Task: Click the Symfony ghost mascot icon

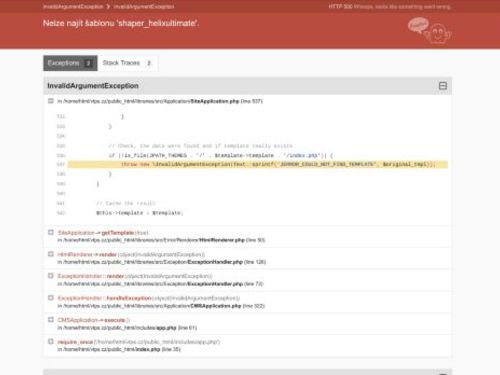Action: click(430, 30)
